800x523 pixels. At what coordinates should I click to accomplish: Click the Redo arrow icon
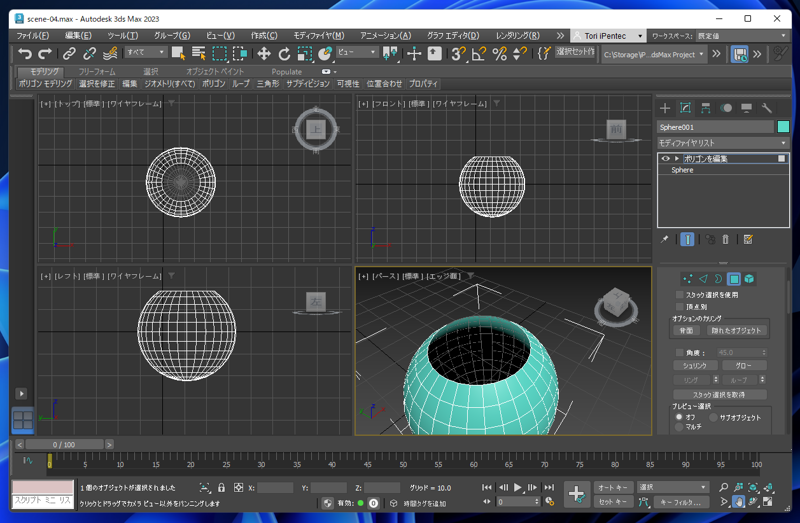coord(45,53)
